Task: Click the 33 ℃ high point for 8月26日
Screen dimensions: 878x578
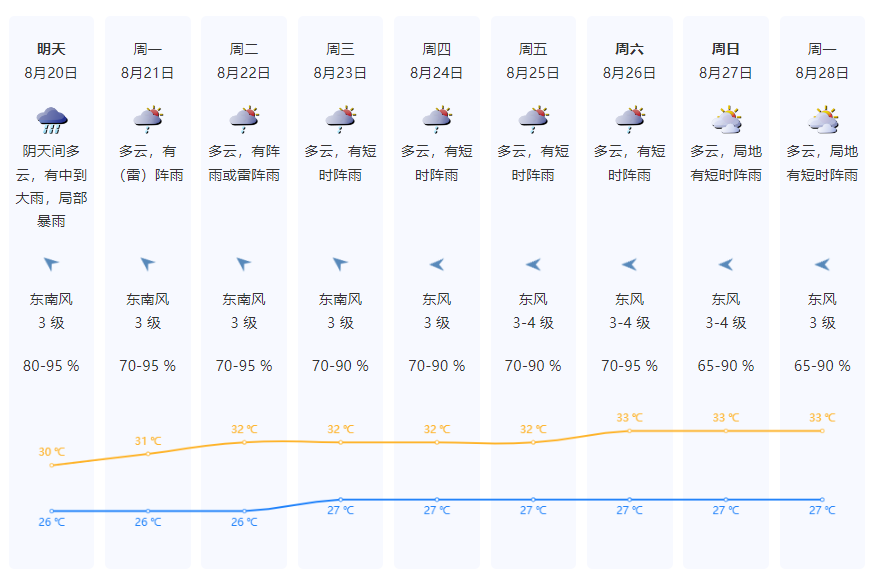Action: (629, 431)
